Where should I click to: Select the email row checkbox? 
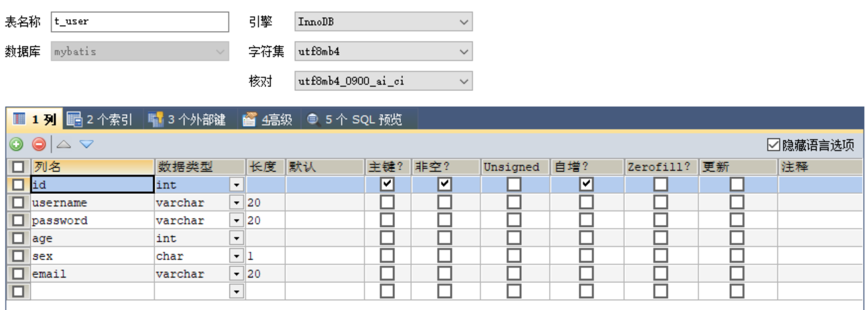[18, 274]
